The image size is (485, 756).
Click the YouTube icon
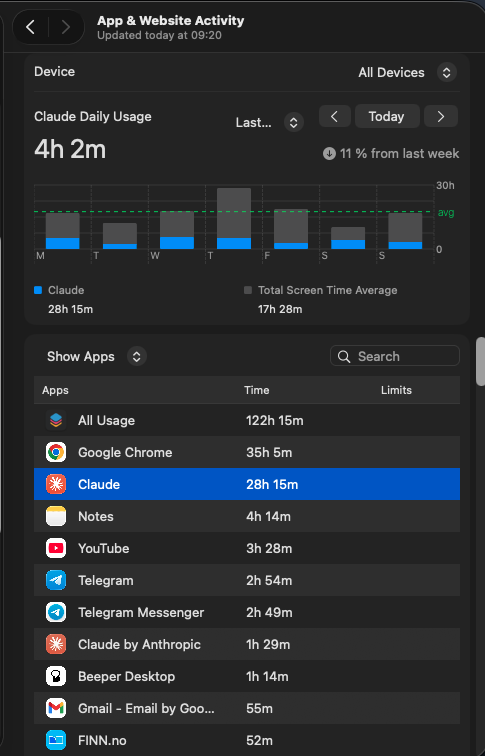(x=56, y=548)
